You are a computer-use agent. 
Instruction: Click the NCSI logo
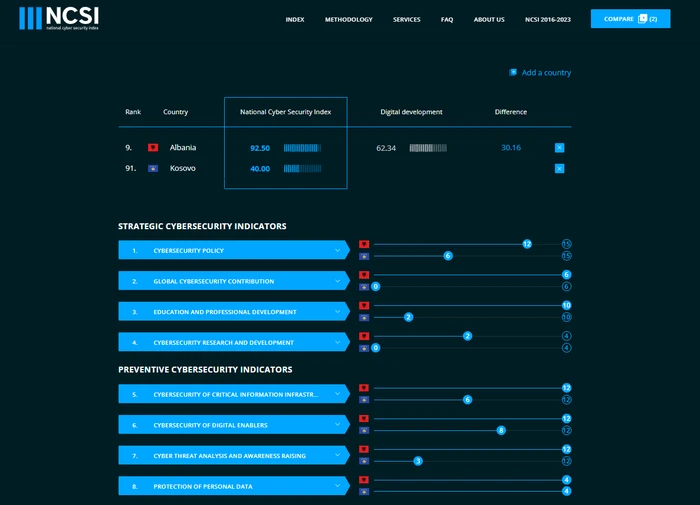(x=59, y=18)
